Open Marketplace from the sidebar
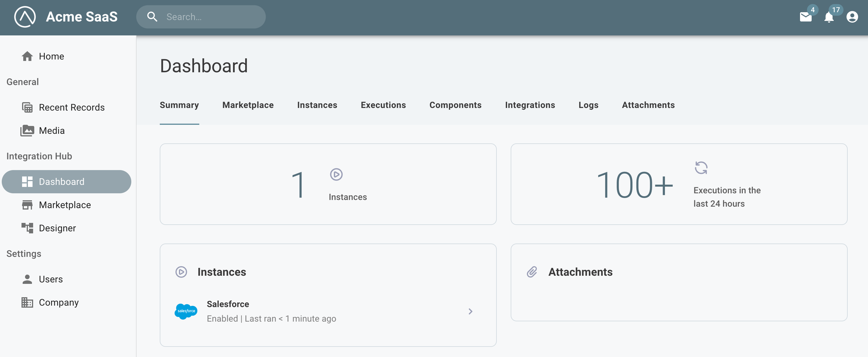Image resolution: width=868 pixels, height=357 pixels. click(65, 205)
